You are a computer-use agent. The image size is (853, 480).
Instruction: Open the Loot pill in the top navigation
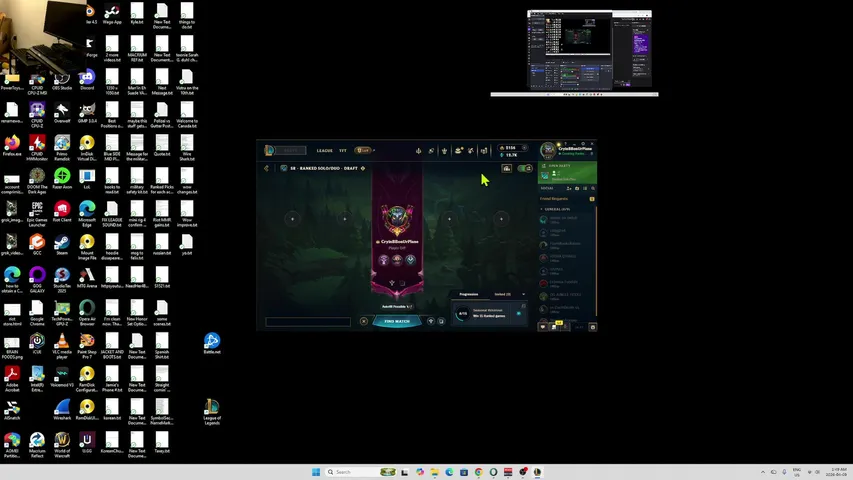[363, 150]
